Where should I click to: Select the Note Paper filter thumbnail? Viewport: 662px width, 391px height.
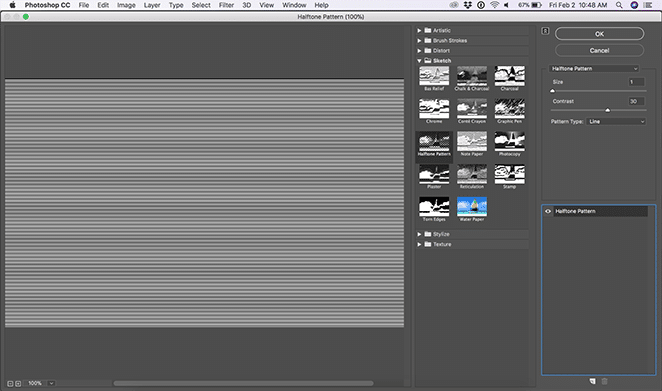[x=472, y=141]
